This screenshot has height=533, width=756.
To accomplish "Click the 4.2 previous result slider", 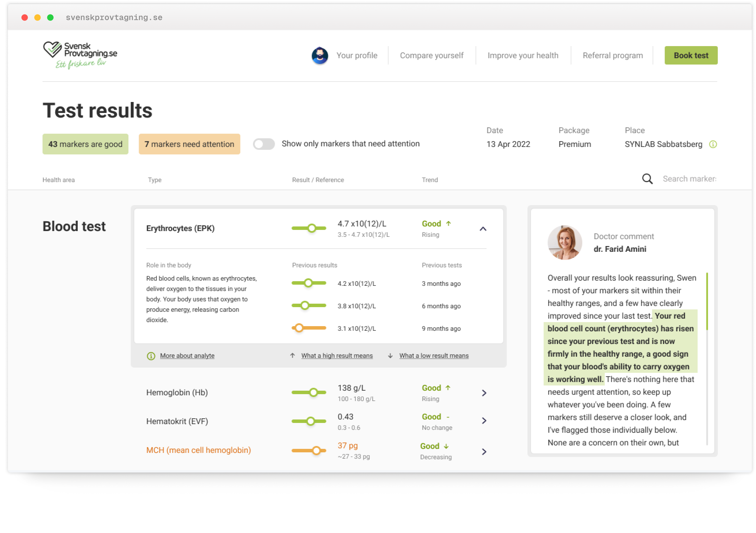I will pos(309,283).
